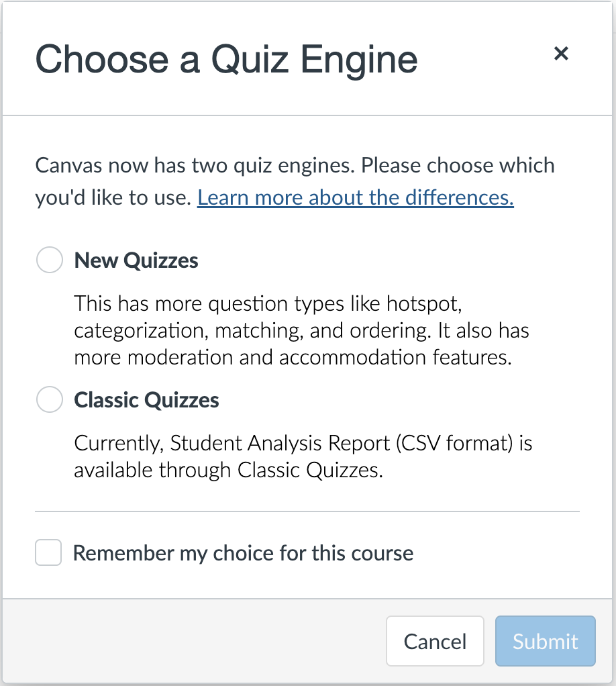Click Cancel to dismiss the dialog
This screenshot has height=686, width=616.
click(x=435, y=641)
